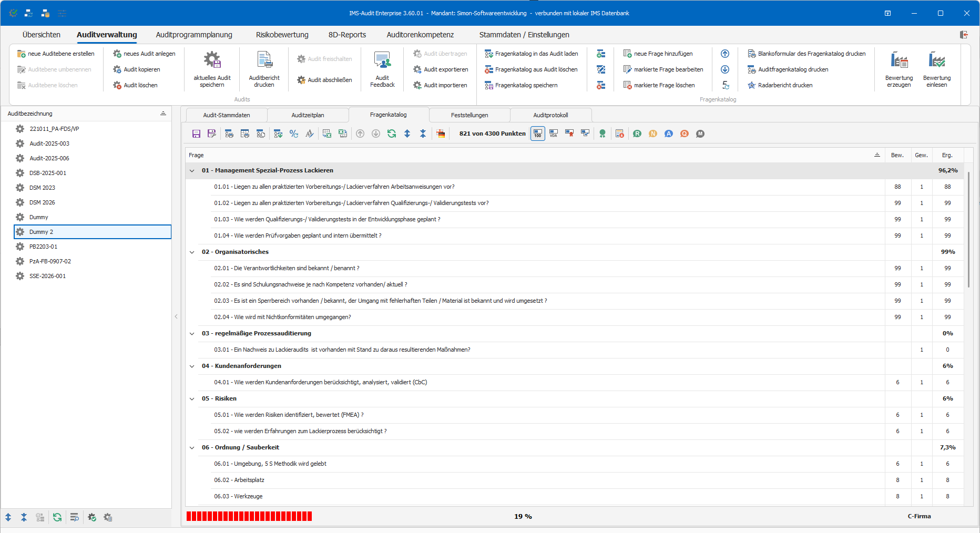Collapse left panel with splitter arrow
Viewport: 980px width, 533px height.
[x=176, y=316]
